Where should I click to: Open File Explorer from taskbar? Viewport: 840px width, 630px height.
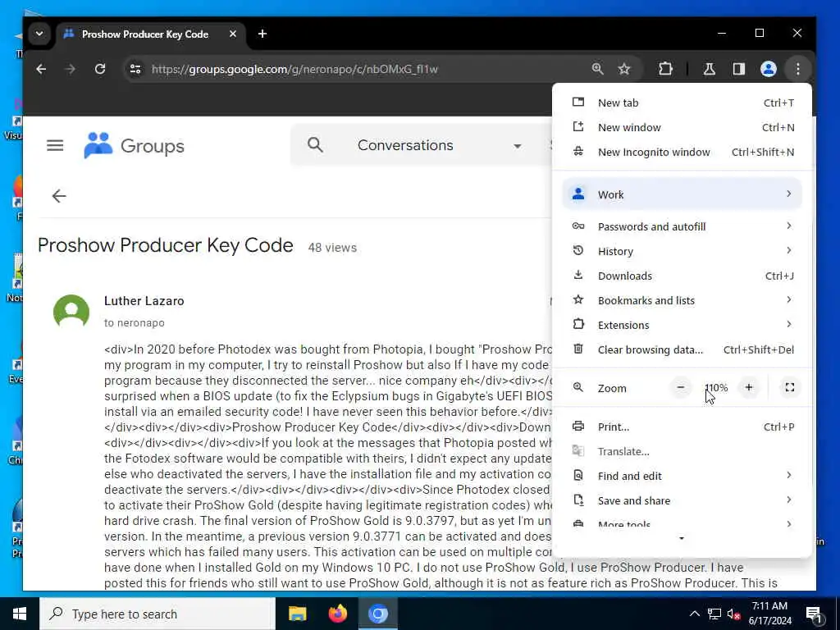point(297,614)
